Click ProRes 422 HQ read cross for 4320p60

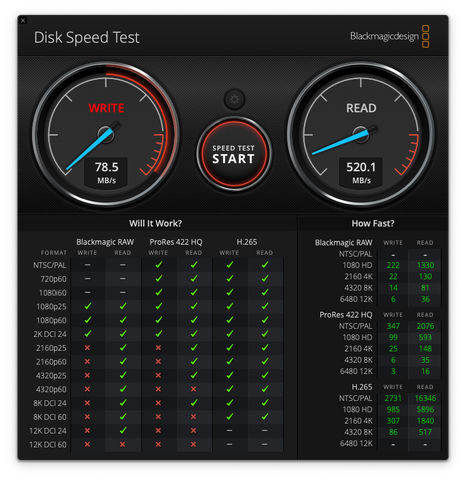(193, 389)
